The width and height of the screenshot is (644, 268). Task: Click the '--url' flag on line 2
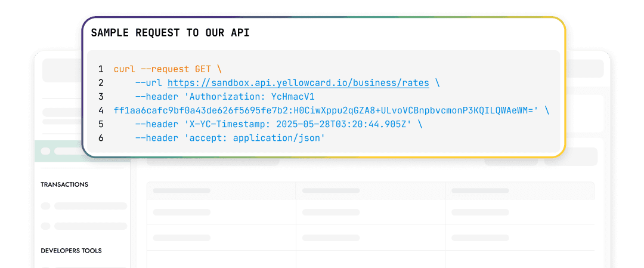coord(148,83)
